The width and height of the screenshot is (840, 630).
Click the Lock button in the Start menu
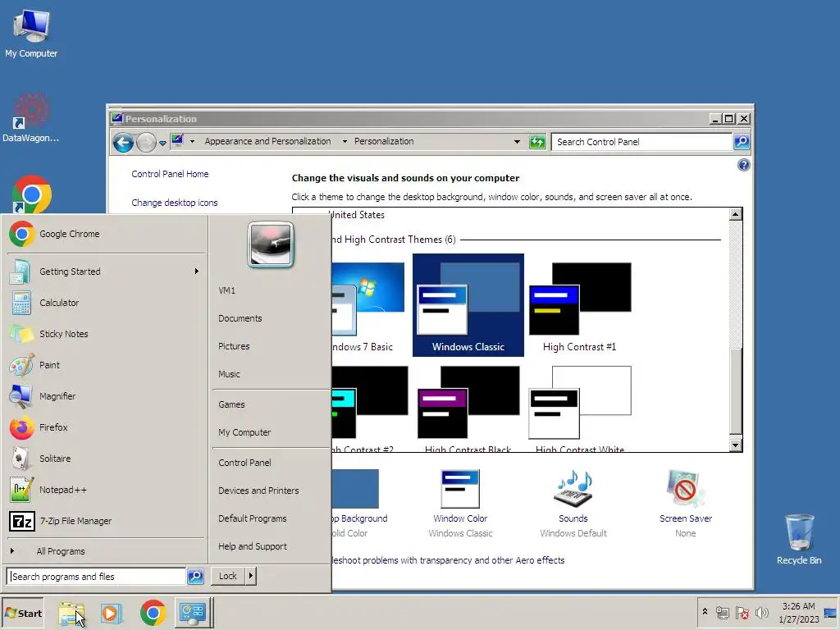click(x=228, y=576)
